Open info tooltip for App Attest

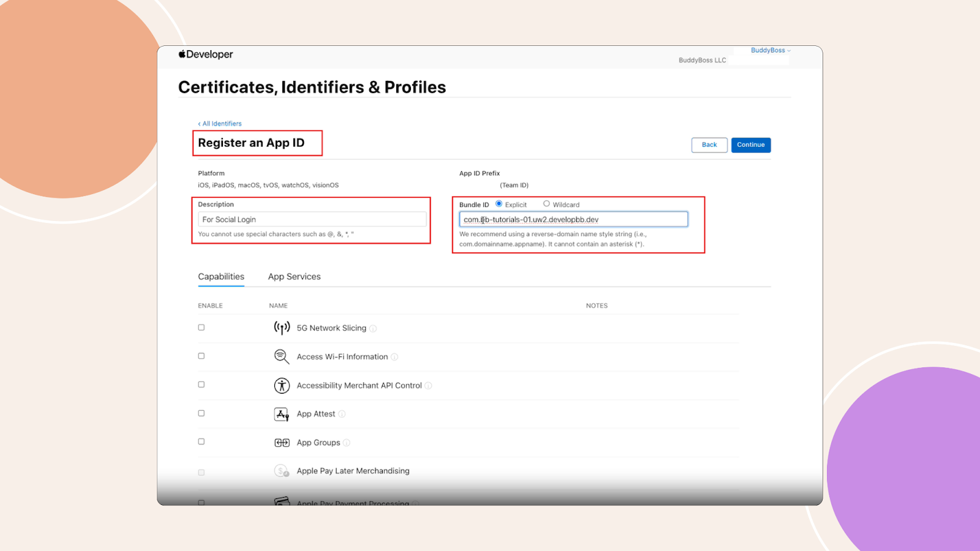[342, 414]
